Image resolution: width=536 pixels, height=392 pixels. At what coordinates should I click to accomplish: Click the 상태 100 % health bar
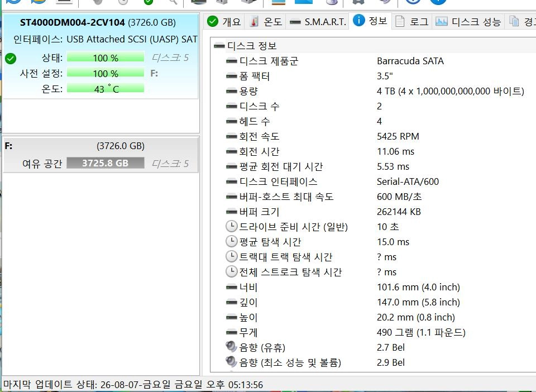[x=106, y=58]
